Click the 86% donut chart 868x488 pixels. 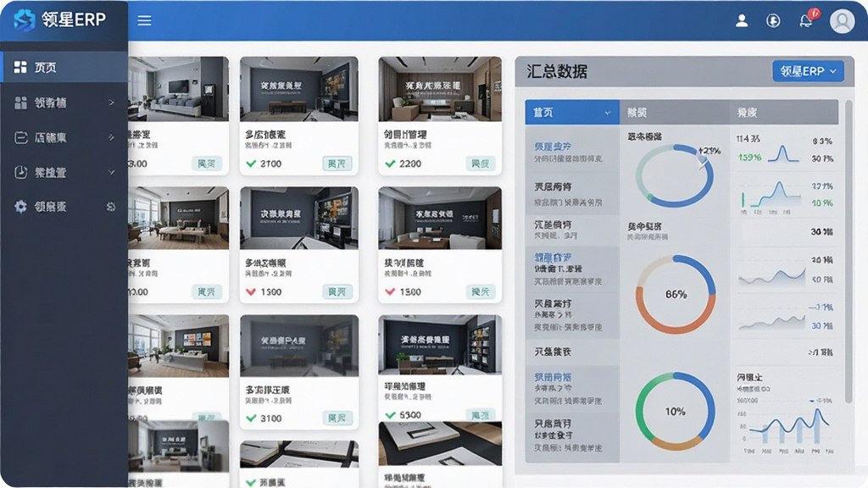coord(676,294)
